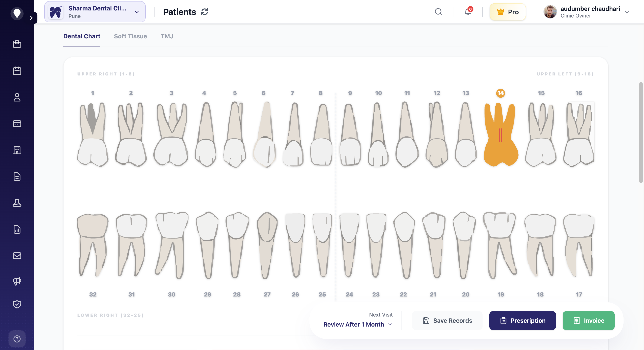This screenshot has height=350, width=644.
Task: Select upper tooth 10
Action: tap(378, 134)
